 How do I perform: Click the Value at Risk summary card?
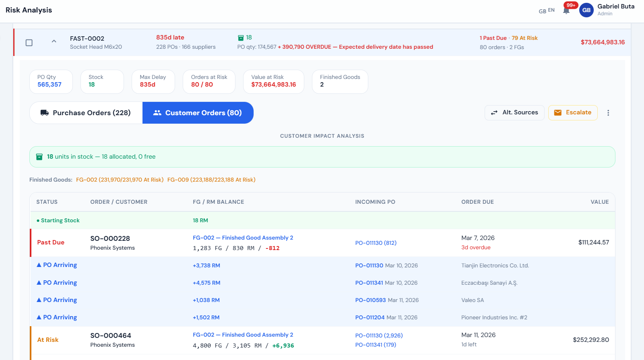(x=273, y=81)
